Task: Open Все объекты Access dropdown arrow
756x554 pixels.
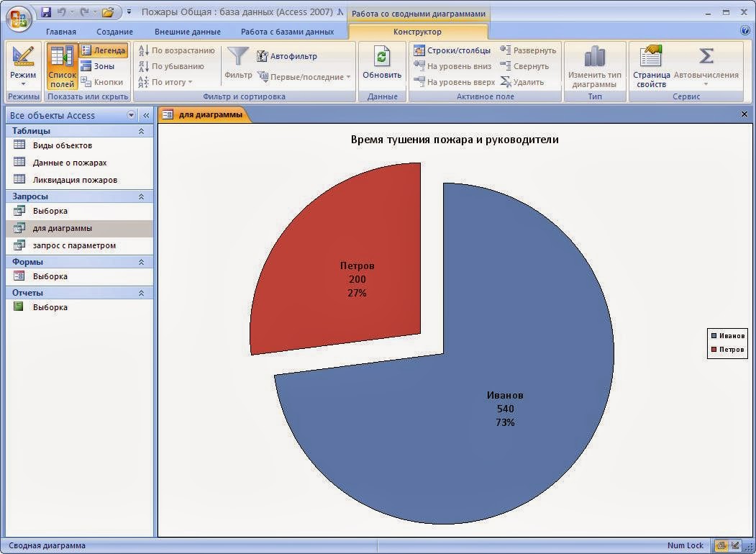Action: [x=131, y=115]
